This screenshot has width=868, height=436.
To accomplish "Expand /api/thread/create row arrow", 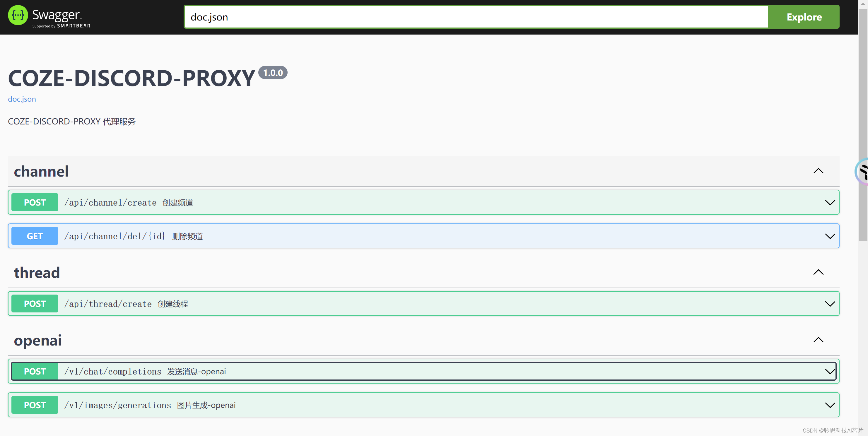I will pos(830,304).
